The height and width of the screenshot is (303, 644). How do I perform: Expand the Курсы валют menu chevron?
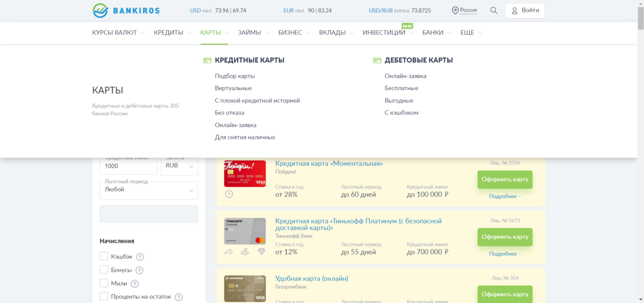coord(143,33)
